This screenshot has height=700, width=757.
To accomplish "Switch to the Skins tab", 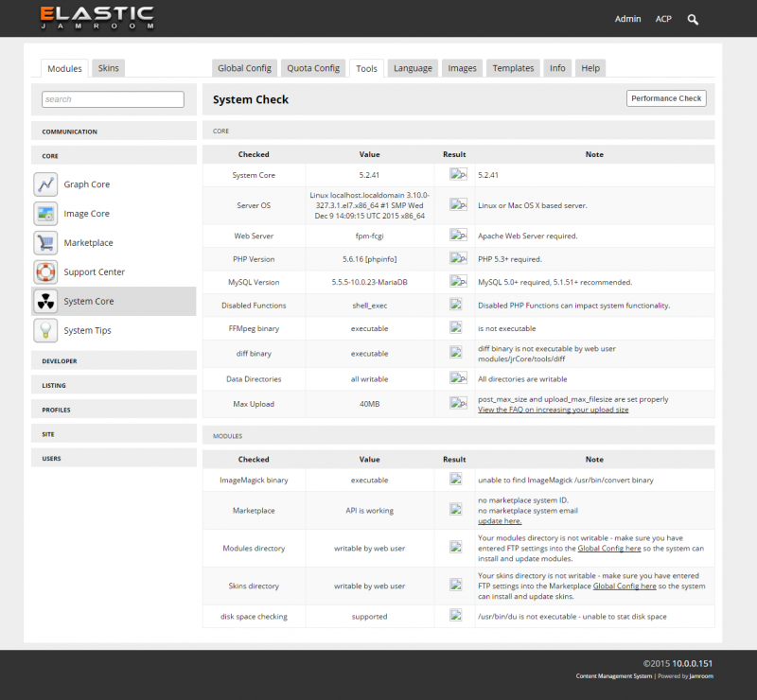I will point(109,68).
